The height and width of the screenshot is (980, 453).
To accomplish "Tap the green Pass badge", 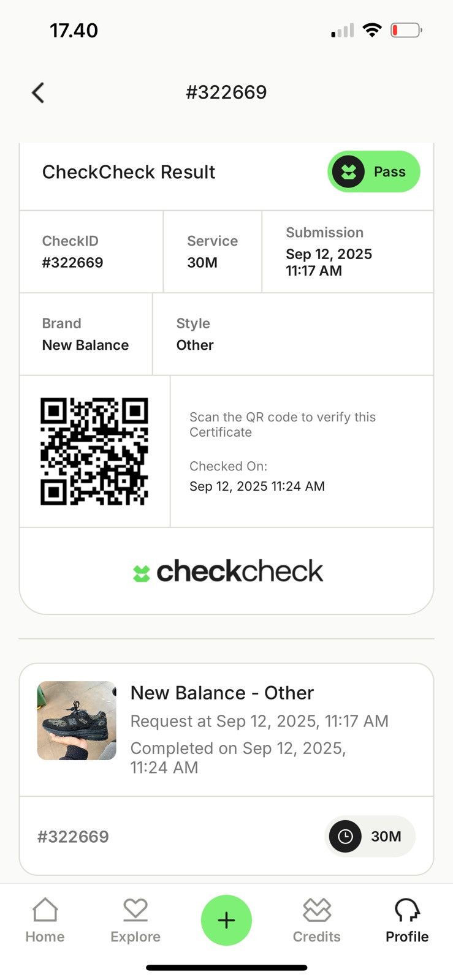I will 373,171.
